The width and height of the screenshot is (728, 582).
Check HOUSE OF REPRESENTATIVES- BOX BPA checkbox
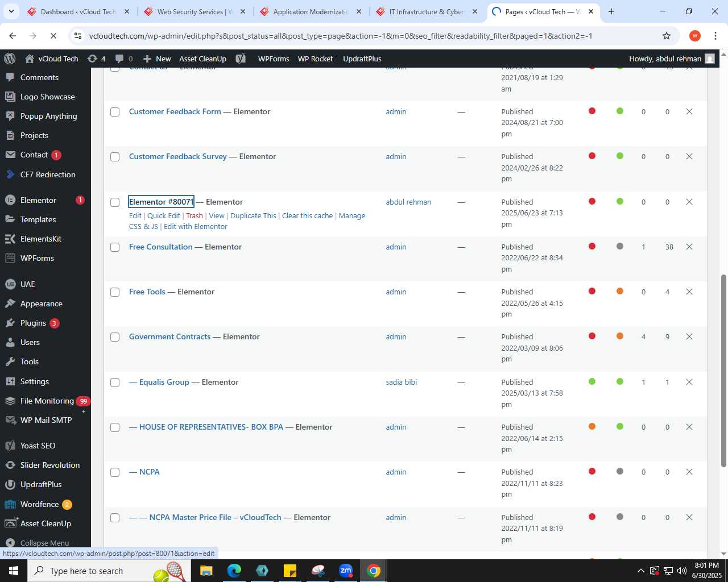pyautogui.click(x=115, y=427)
